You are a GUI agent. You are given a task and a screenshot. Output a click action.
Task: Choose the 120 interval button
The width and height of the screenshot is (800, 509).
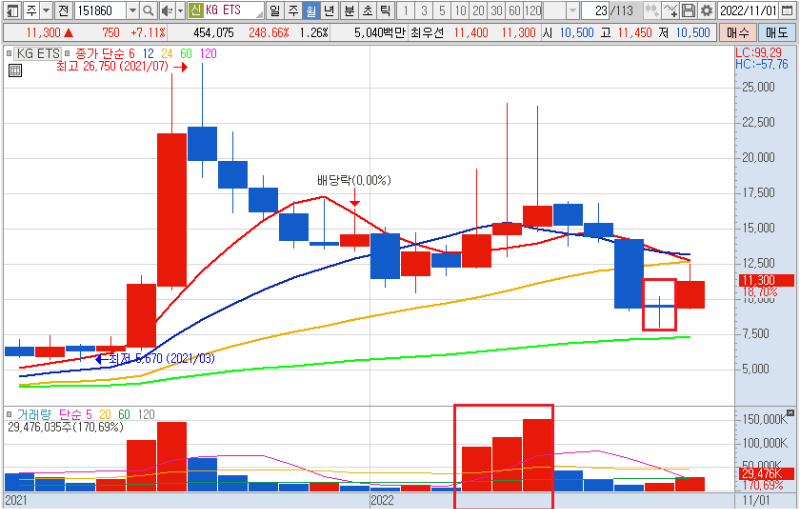533,10
